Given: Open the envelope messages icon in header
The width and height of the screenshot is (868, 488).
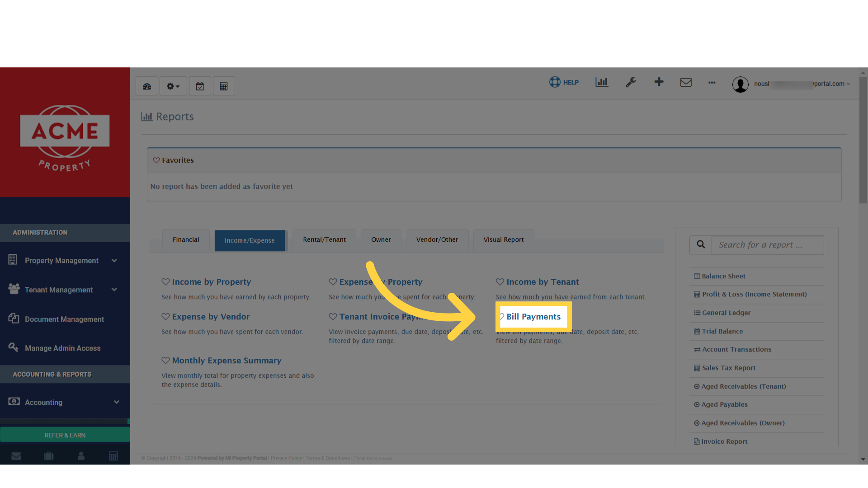Looking at the screenshot, I should pos(686,82).
